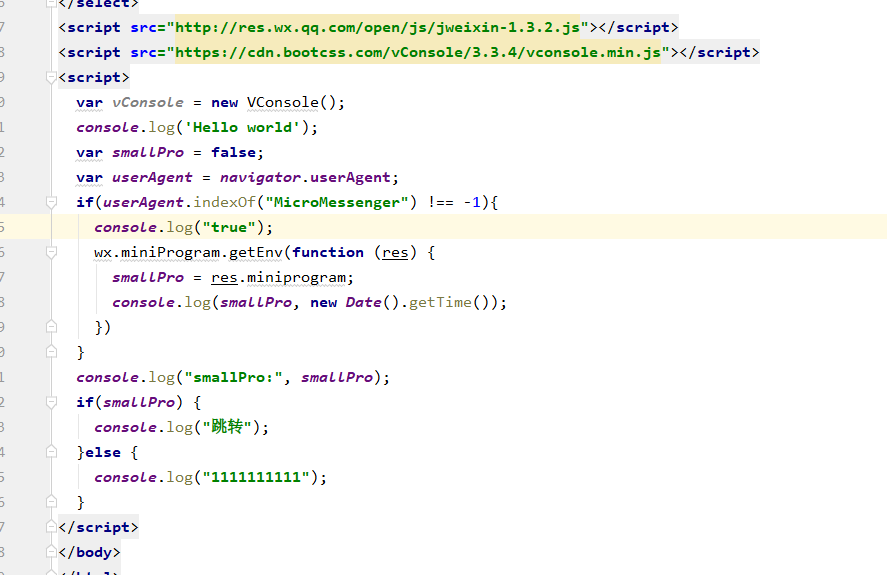Click the vConsole variable name
Screen dimensions: 887x575
tap(148, 102)
